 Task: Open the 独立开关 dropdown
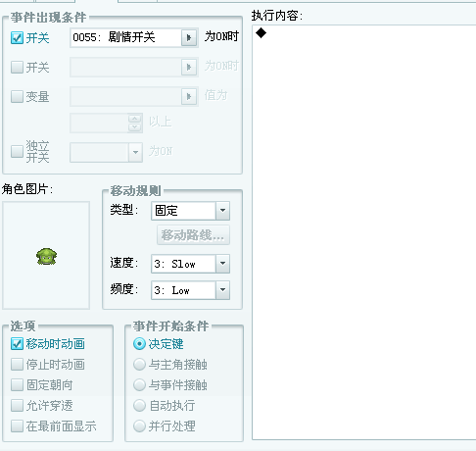click(135, 152)
